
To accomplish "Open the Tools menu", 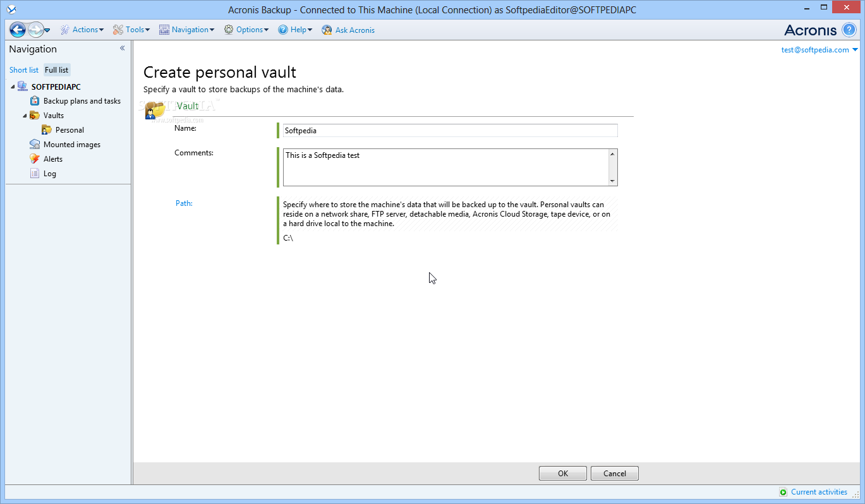I will pos(131,30).
